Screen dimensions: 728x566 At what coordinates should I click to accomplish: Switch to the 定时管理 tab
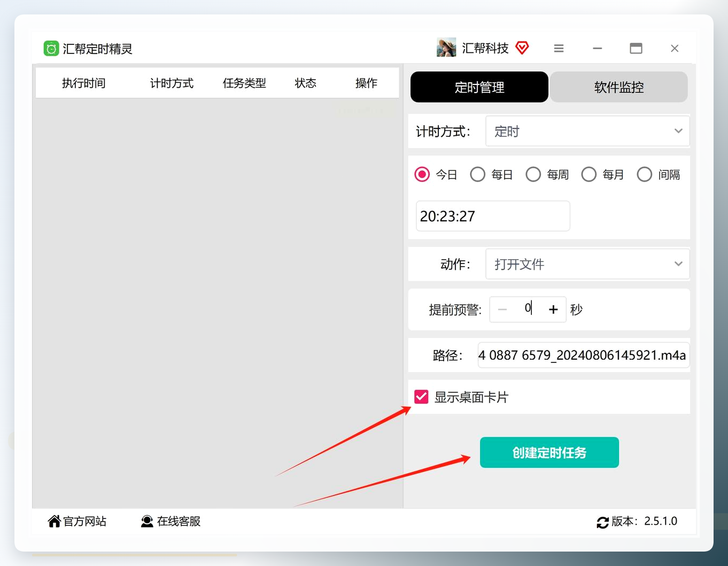(x=479, y=87)
